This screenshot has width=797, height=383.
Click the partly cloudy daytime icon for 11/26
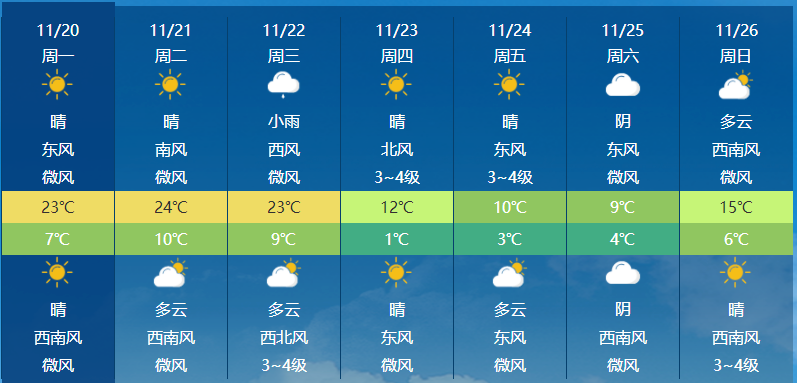pos(735,85)
